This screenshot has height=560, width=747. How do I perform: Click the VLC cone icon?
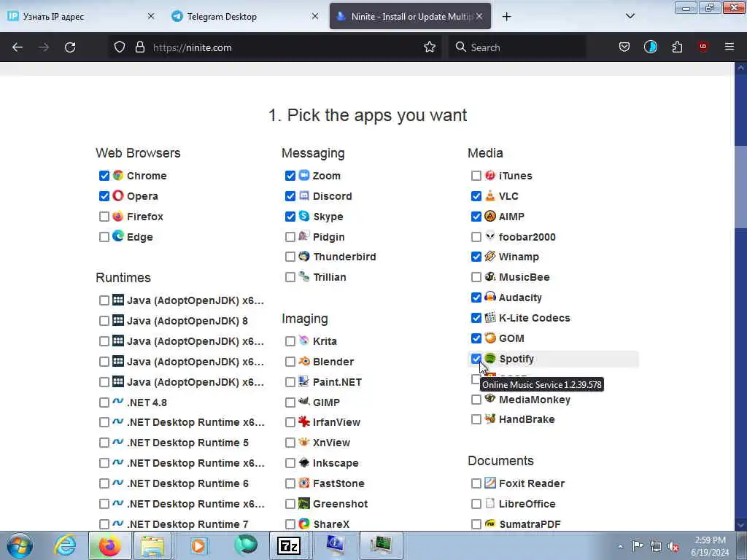(489, 195)
